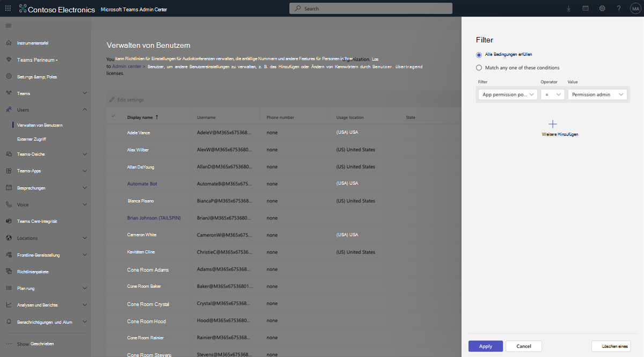This screenshot has height=357, width=644.
Task: Toggle the select-all checkmark in table header
Action: tap(113, 116)
